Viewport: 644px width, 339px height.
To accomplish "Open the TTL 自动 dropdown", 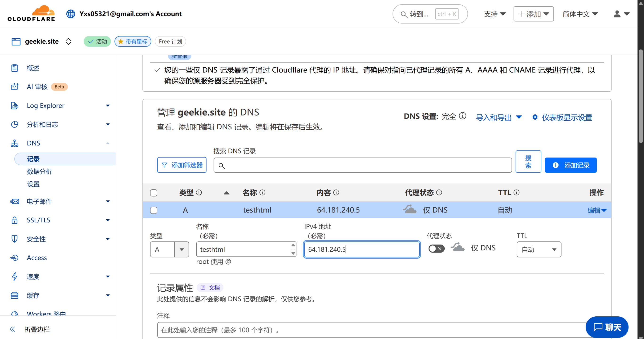I will click(x=539, y=249).
